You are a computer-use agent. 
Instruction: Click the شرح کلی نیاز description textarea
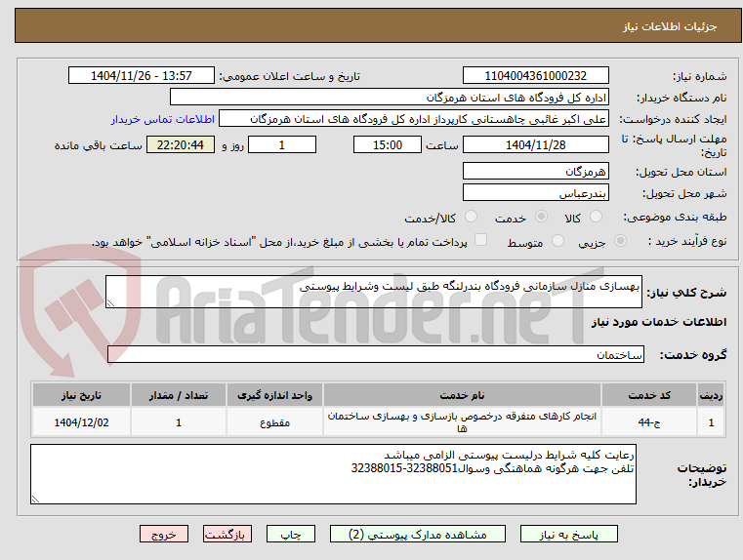tap(373, 292)
